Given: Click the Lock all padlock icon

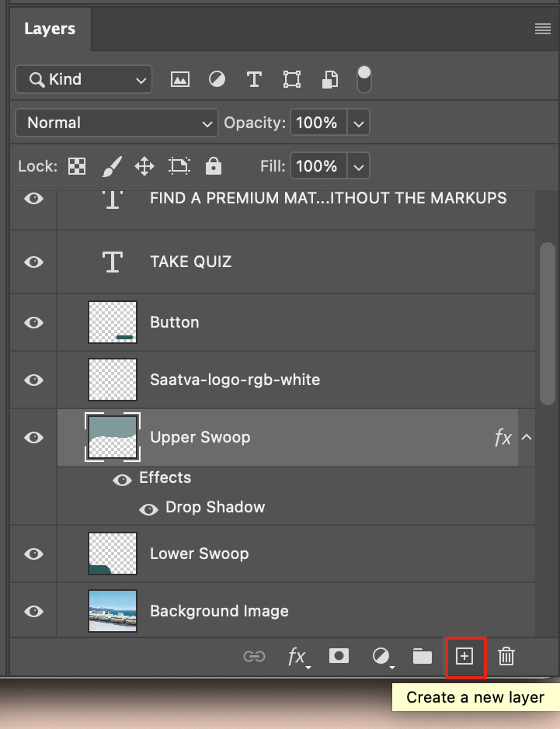Looking at the screenshot, I should (214, 166).
